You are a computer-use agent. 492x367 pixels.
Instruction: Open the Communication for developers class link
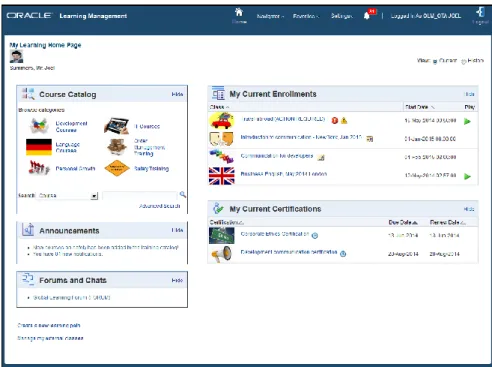[277, 156]
